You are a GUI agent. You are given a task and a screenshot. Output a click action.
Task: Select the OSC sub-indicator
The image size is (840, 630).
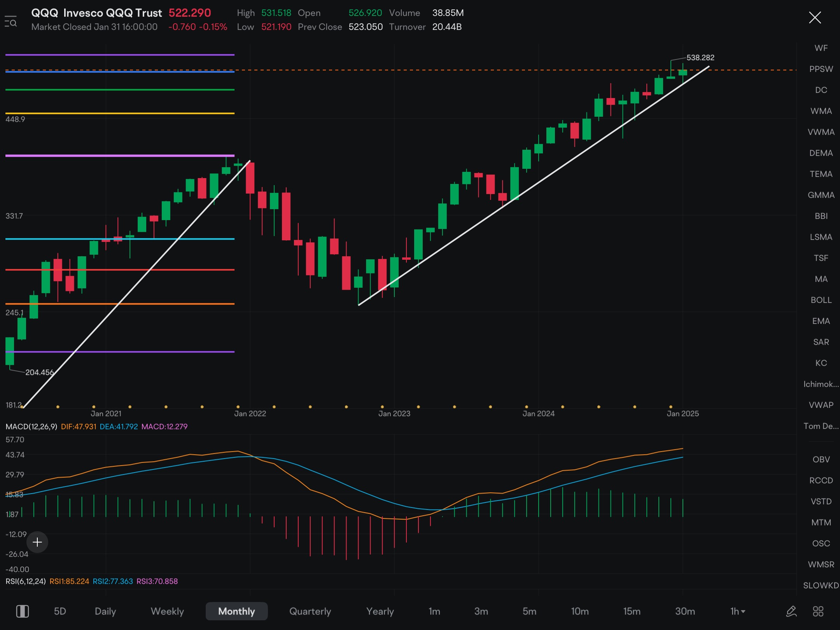coord(821,543)
